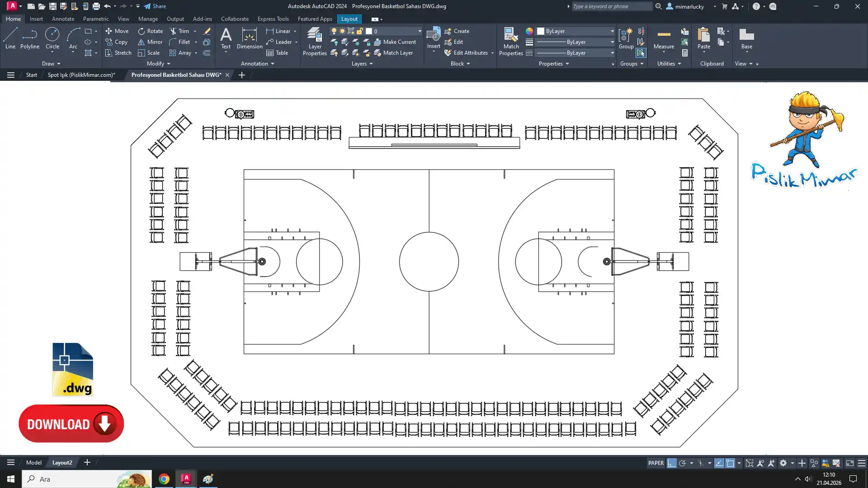Click the Share button
868x488 pixels.
(155, 6)
